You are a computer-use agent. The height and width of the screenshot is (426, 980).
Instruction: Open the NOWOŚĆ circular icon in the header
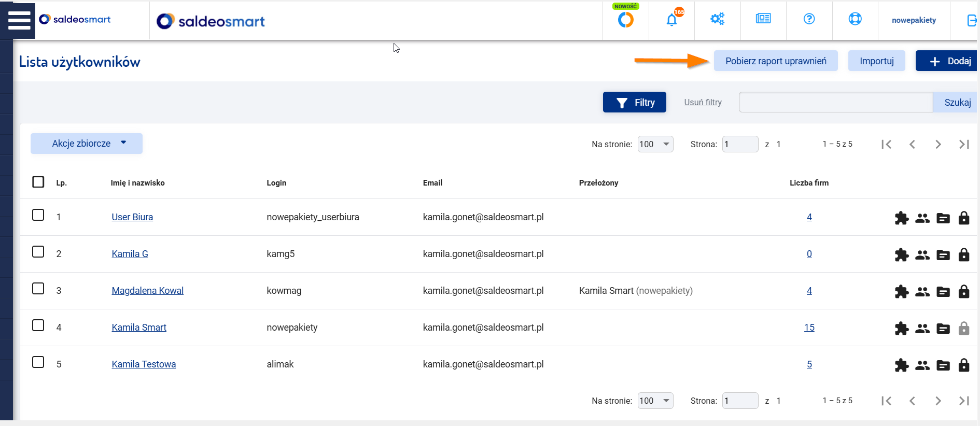click(626, 20)
